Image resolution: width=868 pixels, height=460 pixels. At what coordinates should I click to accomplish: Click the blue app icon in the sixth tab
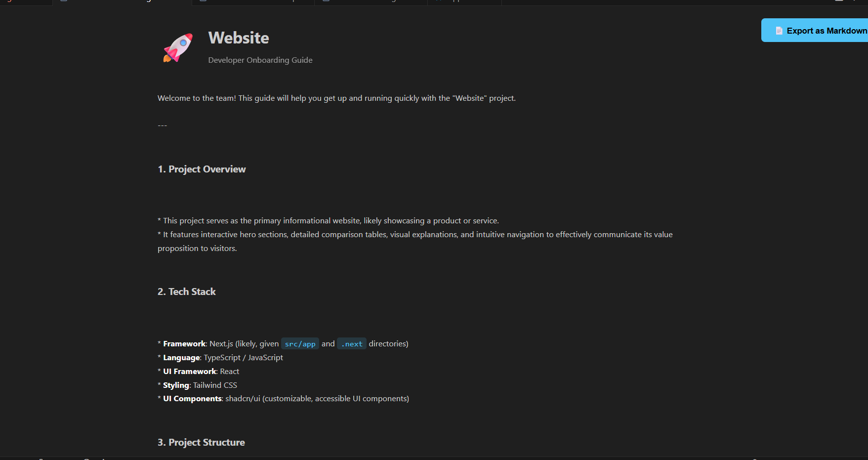[439, 1]
